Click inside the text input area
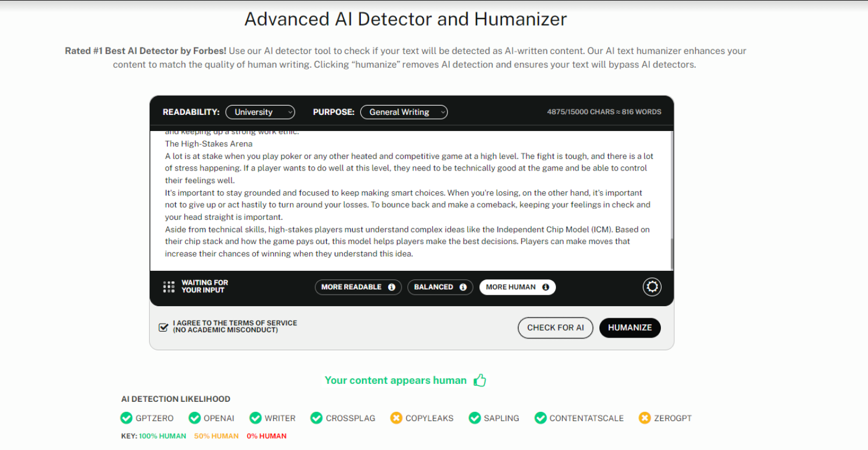 406,203
